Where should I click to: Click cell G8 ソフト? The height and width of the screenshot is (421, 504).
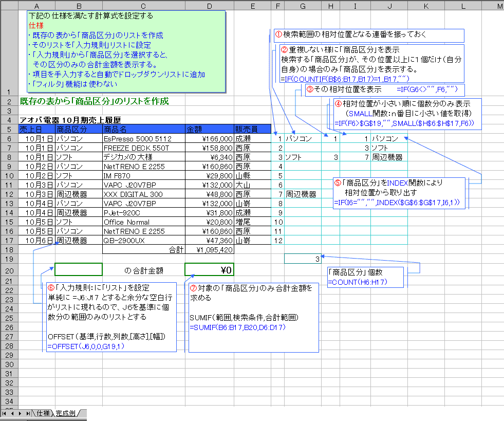(303, 157)
